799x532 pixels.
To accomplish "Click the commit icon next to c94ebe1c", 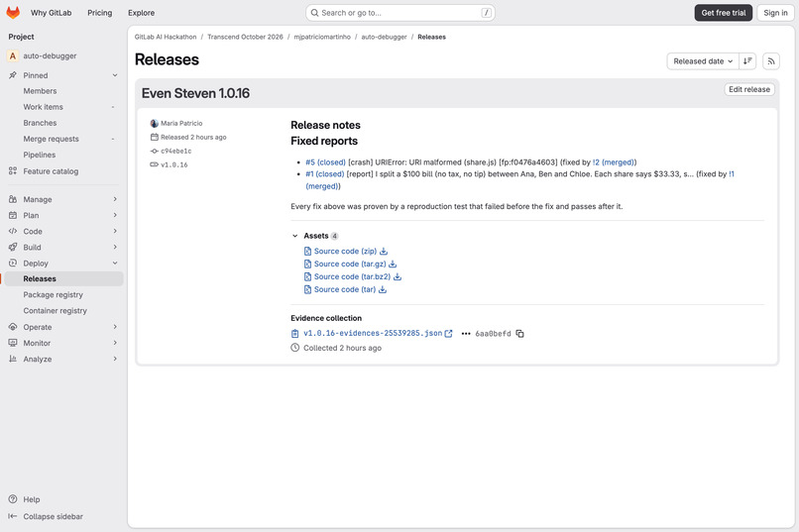I will (x=155, y=152).
